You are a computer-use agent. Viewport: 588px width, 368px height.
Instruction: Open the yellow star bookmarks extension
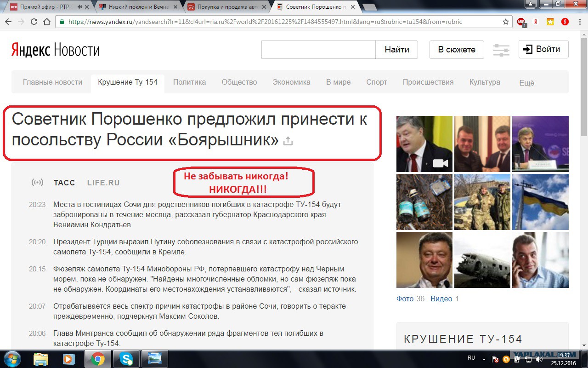click(550, 22)
